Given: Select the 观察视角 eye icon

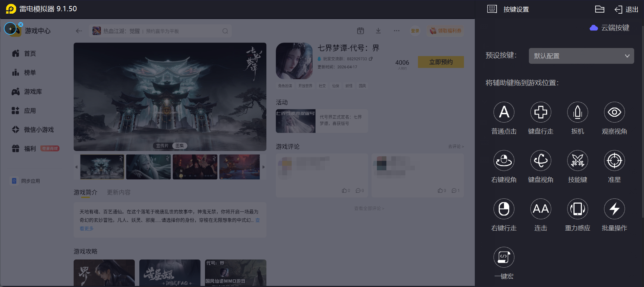Looking at the screenshot, I should tap(615, 112).
